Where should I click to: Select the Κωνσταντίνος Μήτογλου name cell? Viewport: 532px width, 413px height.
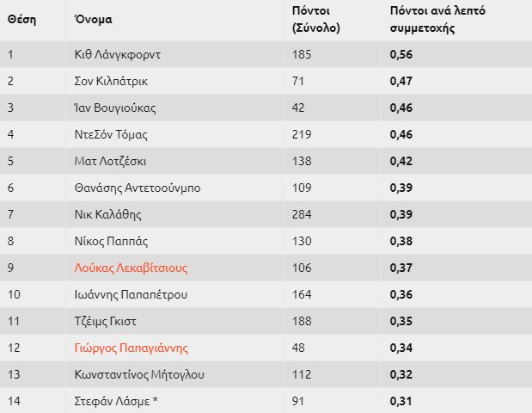[x=174, y=374]
